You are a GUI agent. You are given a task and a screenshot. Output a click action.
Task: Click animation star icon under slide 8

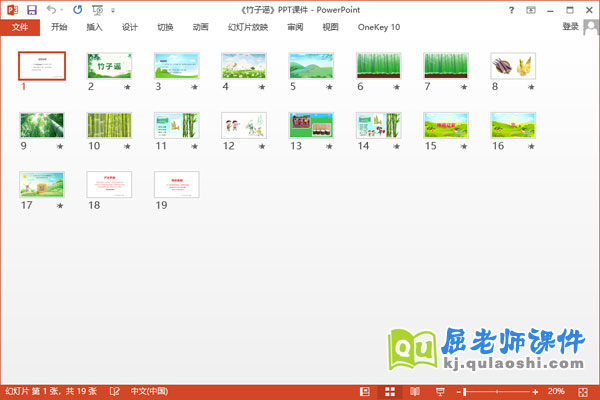pos(532,87)
